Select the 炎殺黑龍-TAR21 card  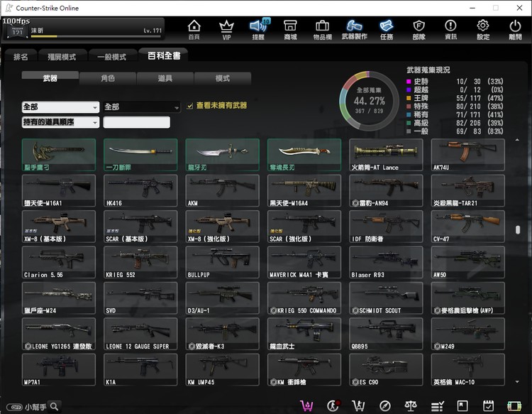468,190
